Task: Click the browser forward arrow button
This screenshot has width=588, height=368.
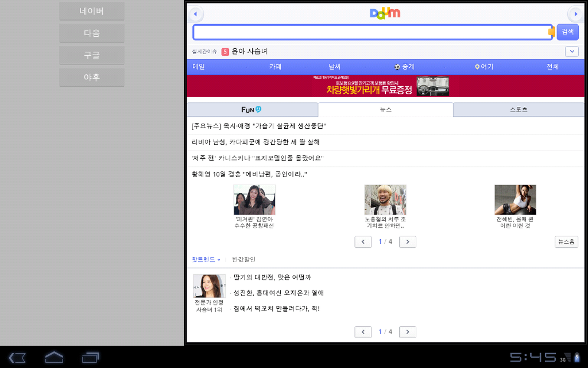Action: 575,14
